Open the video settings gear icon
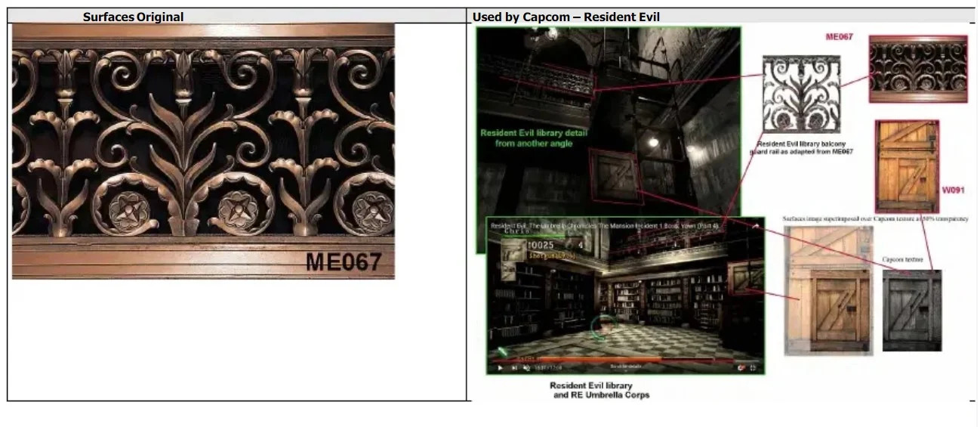 741,368
